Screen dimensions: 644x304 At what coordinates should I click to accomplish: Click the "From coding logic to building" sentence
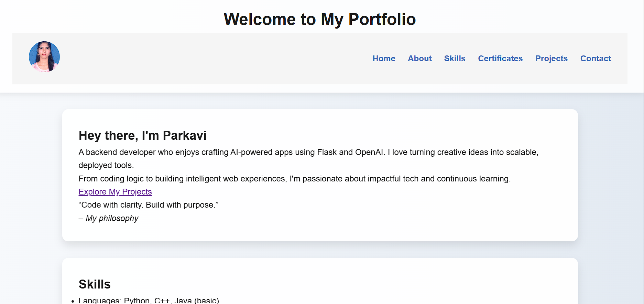click(x=295, y=179)
